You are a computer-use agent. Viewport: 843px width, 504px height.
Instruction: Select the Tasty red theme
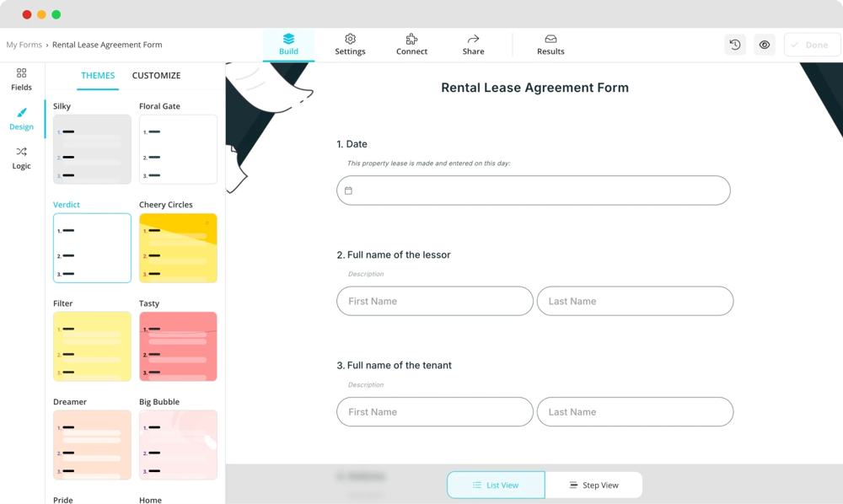[x=178, y=346]
